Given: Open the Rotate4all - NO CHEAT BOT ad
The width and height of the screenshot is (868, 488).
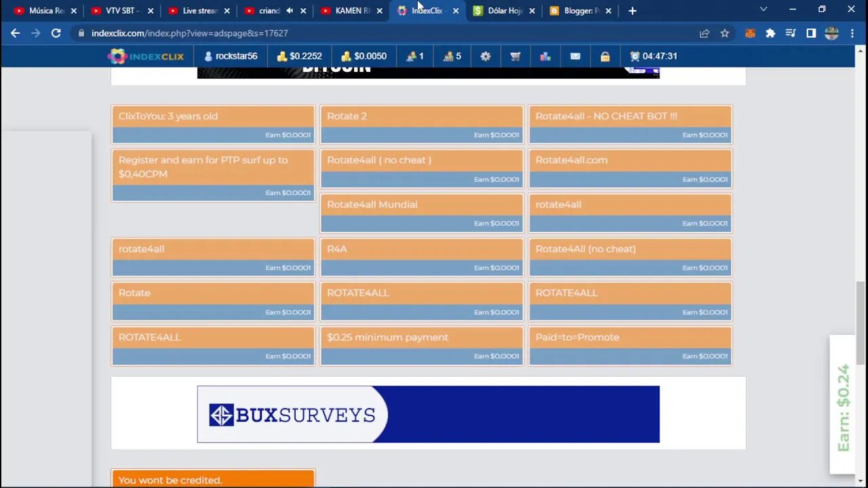Looking at the screenshot, I should [x=631, y=124].
